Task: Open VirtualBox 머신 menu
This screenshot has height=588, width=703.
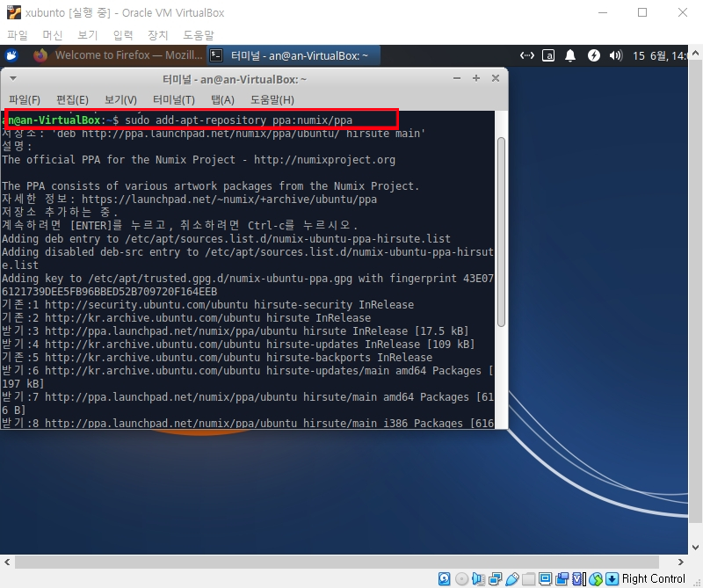Action: [53, 35]
